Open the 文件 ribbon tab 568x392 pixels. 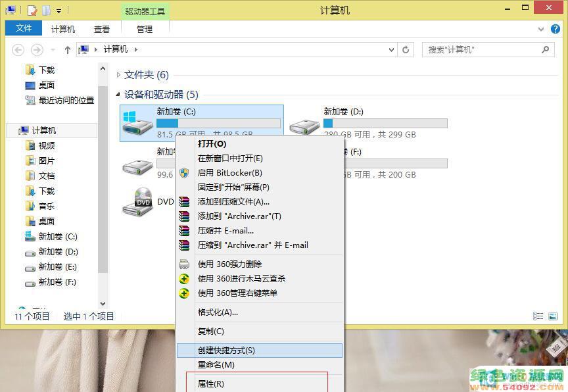[x=24, y=28]
